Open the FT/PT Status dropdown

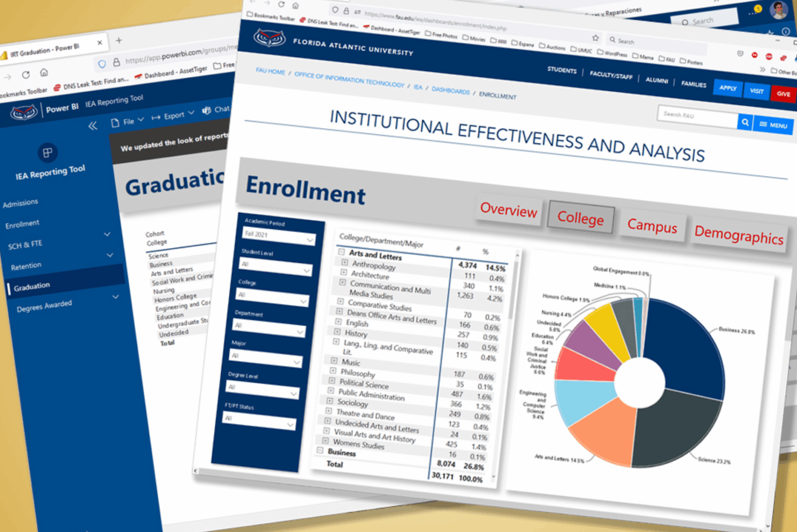pyautogui.click(x=259, y=421)
